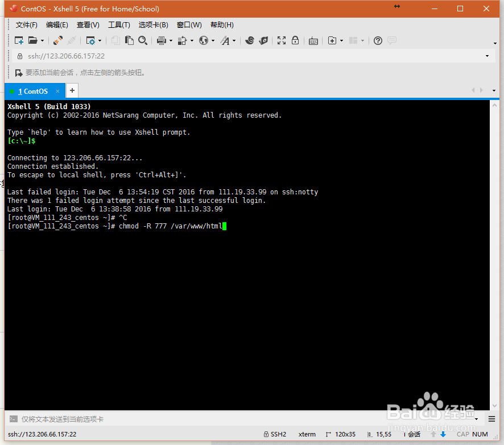
Task: Show the virtual keyboard icon
Action: point(313,40)
